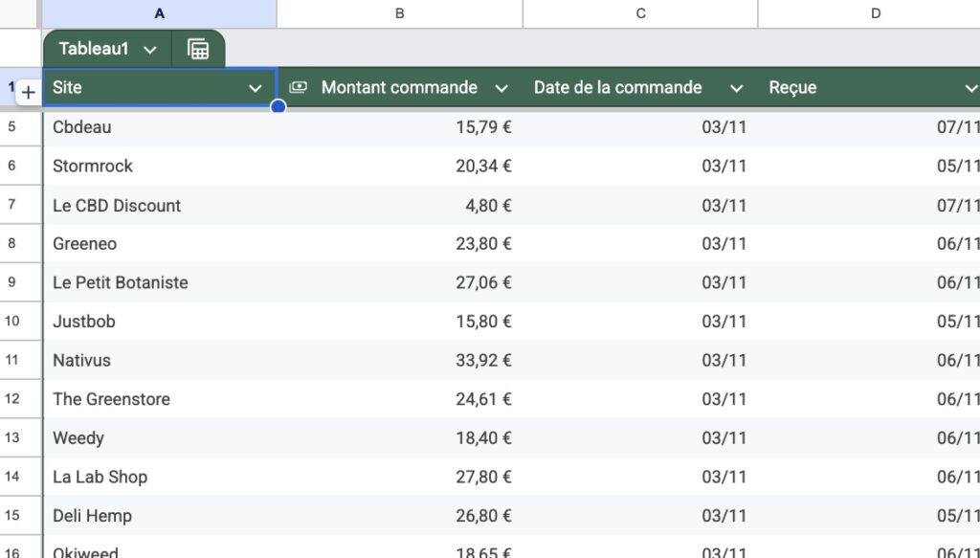Click the Le Petit Botaniste cell

click(x=159, y=282)
